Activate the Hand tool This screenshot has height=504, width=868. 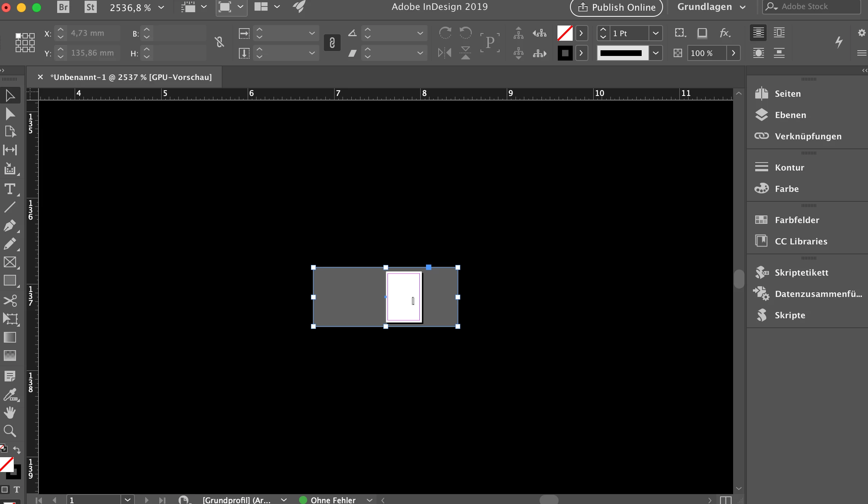point(10,413)
